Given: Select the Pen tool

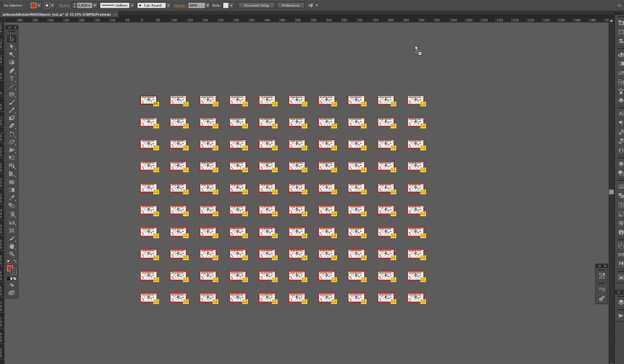Looking at the screenshot, I should [x=12, y=71].
